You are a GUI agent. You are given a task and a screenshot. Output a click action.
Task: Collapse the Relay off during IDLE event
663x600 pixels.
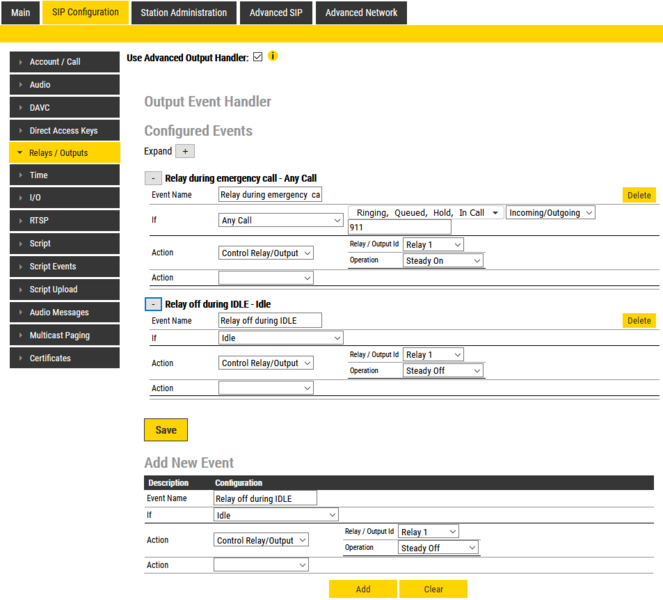[153, 304]
